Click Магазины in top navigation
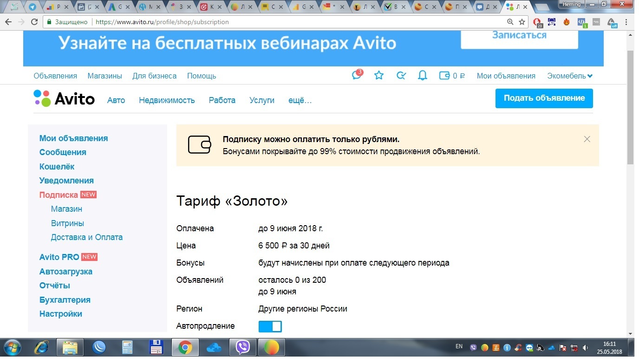 (105, 76)
